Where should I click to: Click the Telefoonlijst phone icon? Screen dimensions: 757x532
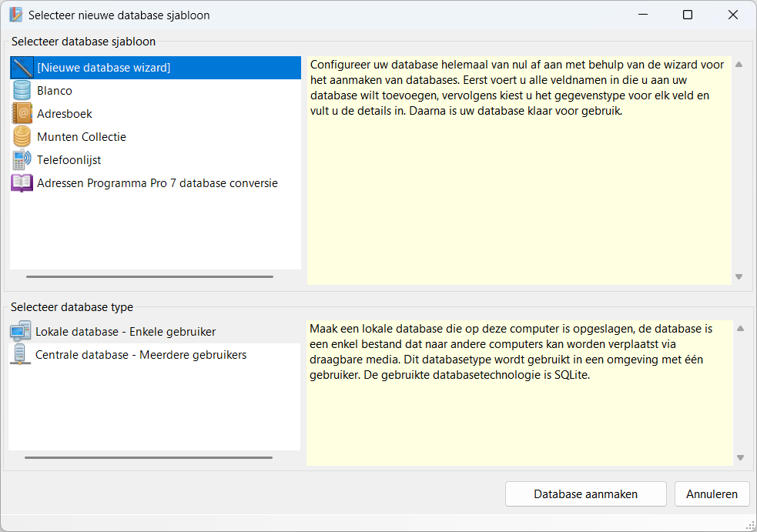22,160
